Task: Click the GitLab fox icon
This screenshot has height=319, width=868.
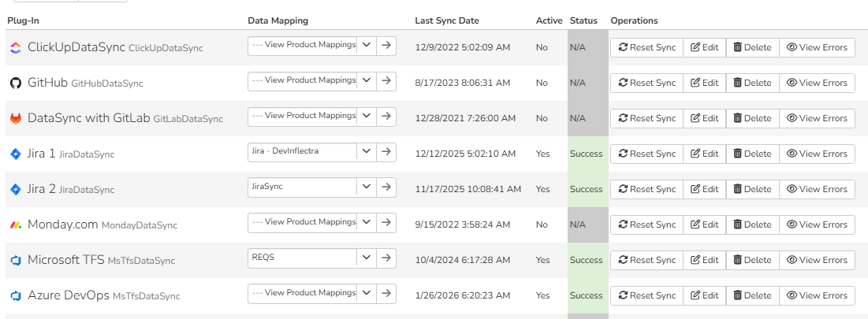Action: [16, 118]
